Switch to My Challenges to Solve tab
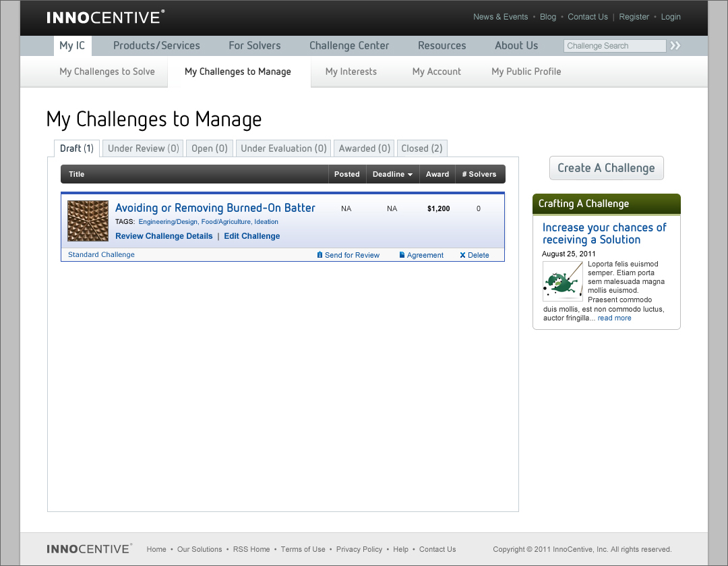Viewport: 728px width, 566px height. click(x=107, y=72)
